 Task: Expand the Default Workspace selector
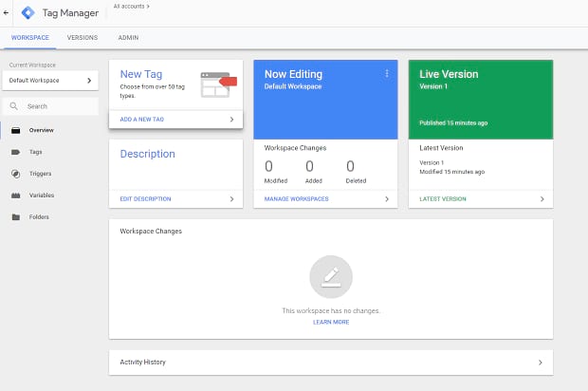coord(51,81)
